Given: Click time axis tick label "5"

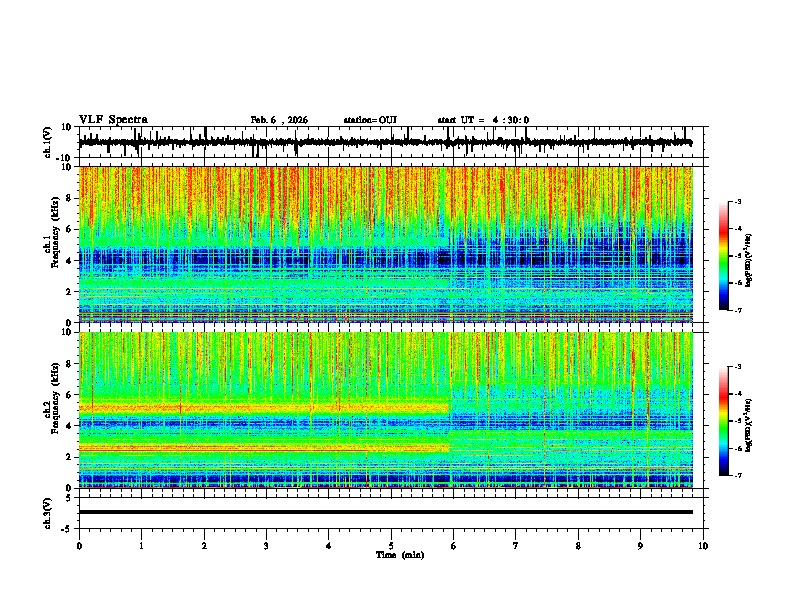Looking at the screenshot, I should tap(391, 546).
